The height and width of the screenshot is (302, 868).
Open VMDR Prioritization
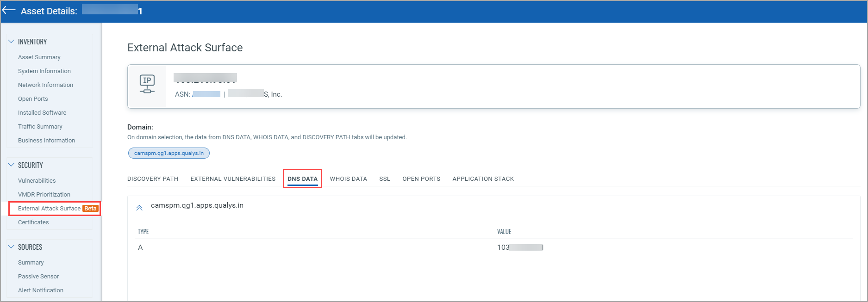(44, 195)
